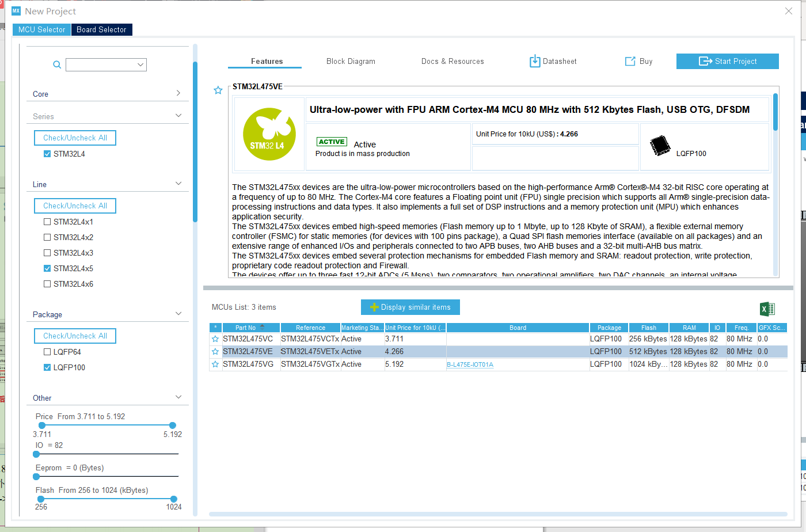Screen dimensions: 806x532
Task: Switch to the Board Selector tab
Action: (x=101, y=29)
